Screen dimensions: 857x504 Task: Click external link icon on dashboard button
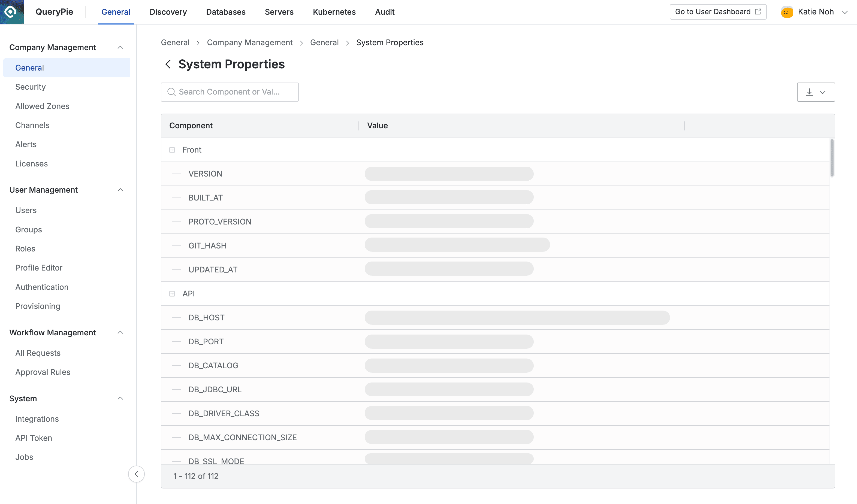758,12
